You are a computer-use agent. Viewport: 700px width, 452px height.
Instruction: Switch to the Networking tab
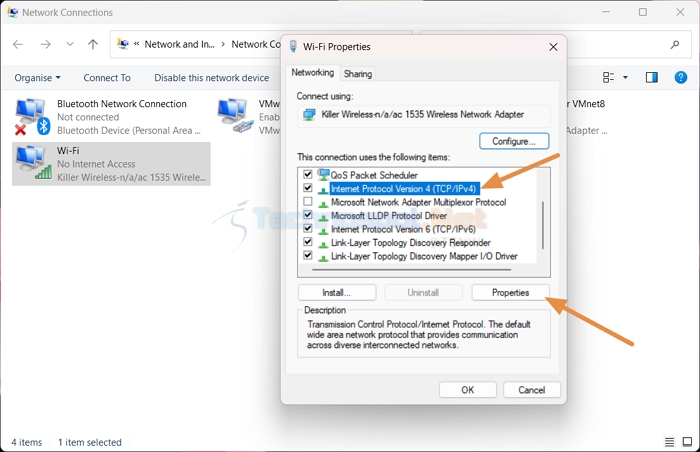[x=312, y=72]
